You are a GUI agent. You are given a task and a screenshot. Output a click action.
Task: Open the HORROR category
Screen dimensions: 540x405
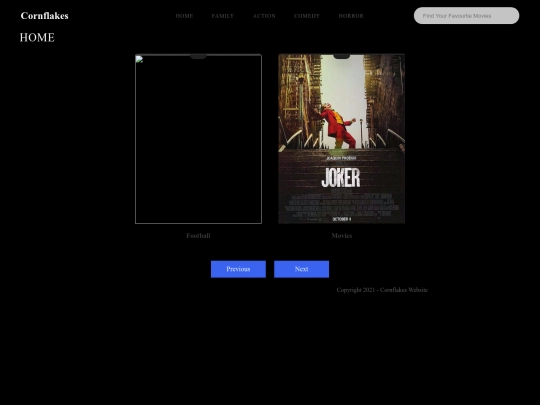click(351, 16)
